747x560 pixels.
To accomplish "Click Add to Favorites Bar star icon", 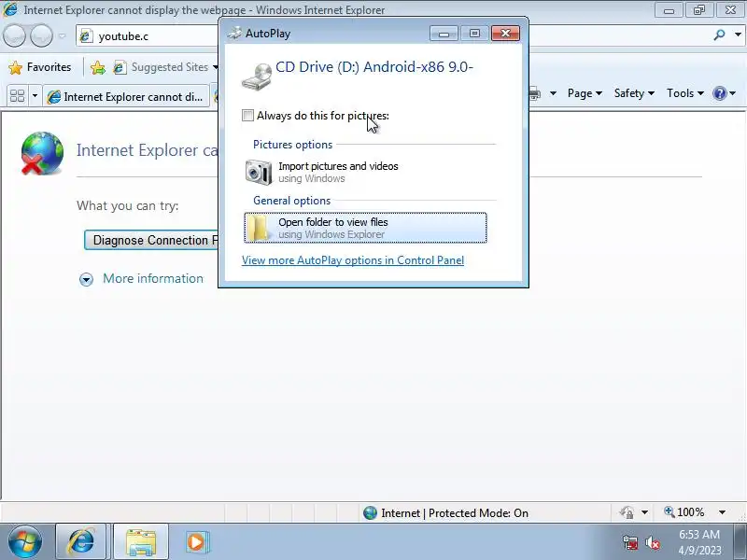I will point(98,67).
